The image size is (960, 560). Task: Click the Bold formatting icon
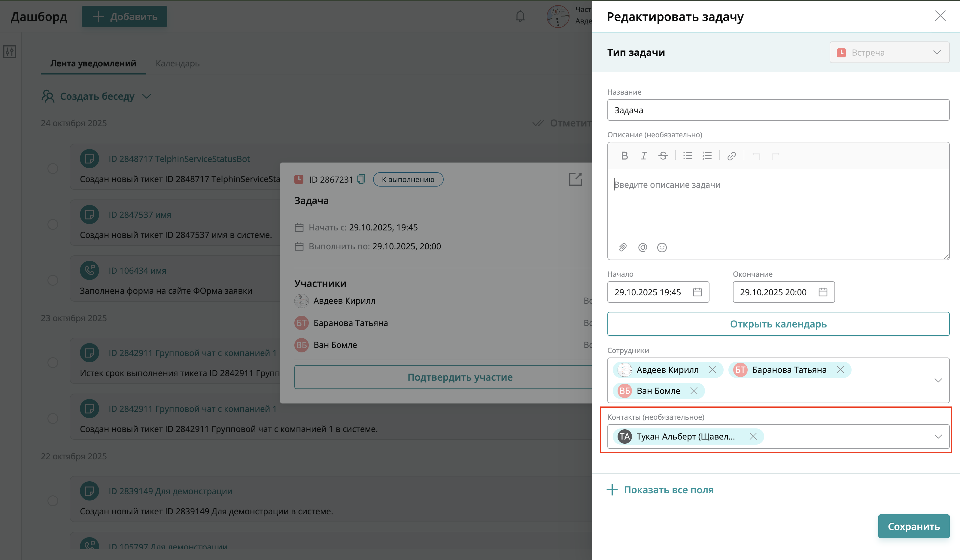[624, 155]
